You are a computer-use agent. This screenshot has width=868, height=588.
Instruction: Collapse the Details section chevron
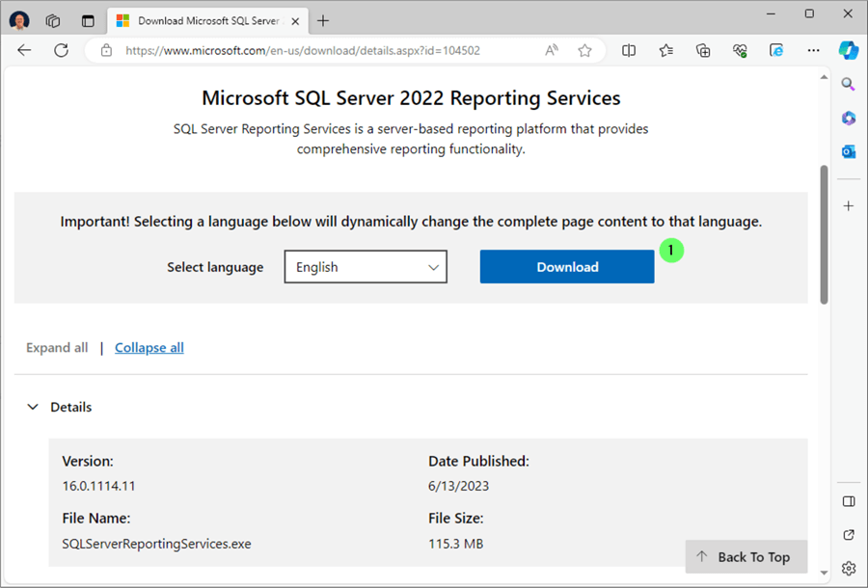coord(33,408)
